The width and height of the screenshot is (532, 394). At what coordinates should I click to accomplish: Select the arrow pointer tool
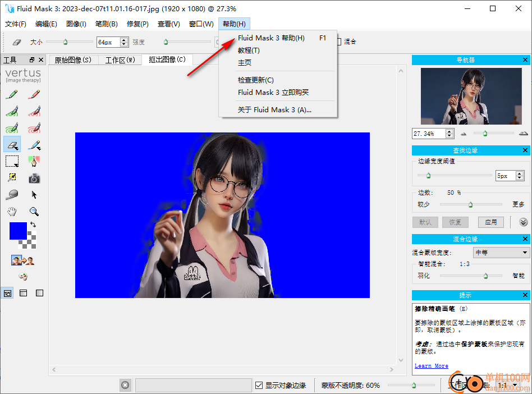pos(34,194)
